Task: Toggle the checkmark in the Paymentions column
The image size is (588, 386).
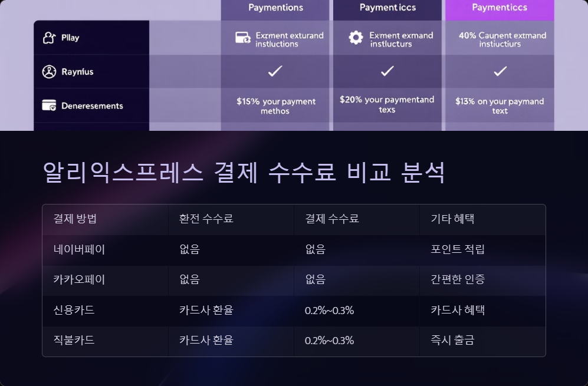Action: click(x=275, y=71)
